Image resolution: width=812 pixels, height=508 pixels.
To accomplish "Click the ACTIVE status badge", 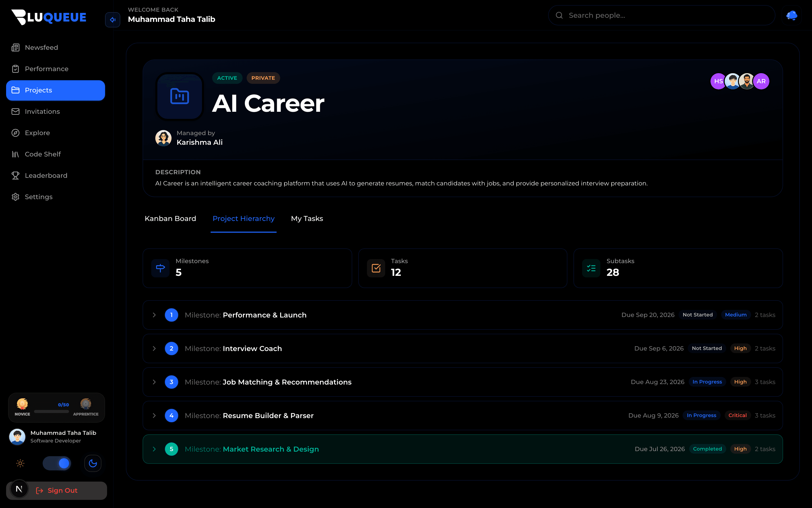I will [x=227, y=78].
